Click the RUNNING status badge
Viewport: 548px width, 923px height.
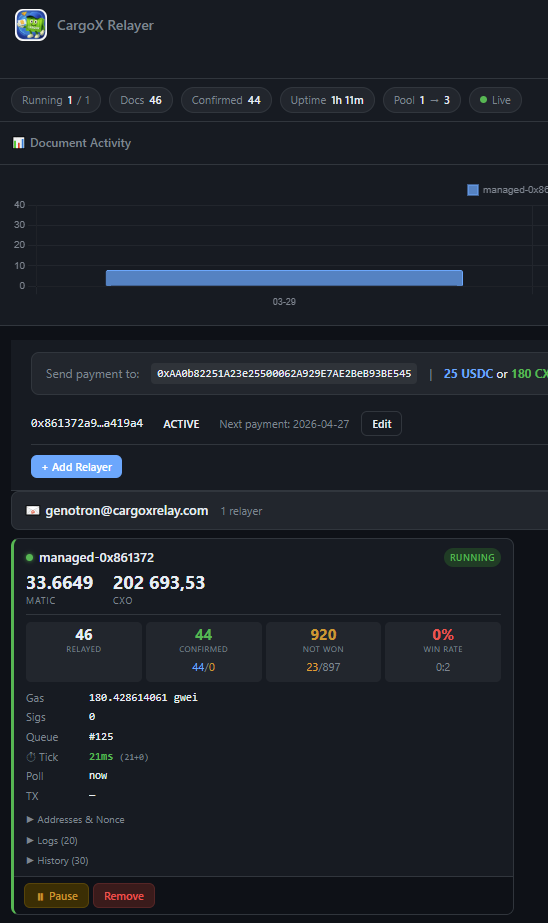pyautogui.click(x=472, y=557)
